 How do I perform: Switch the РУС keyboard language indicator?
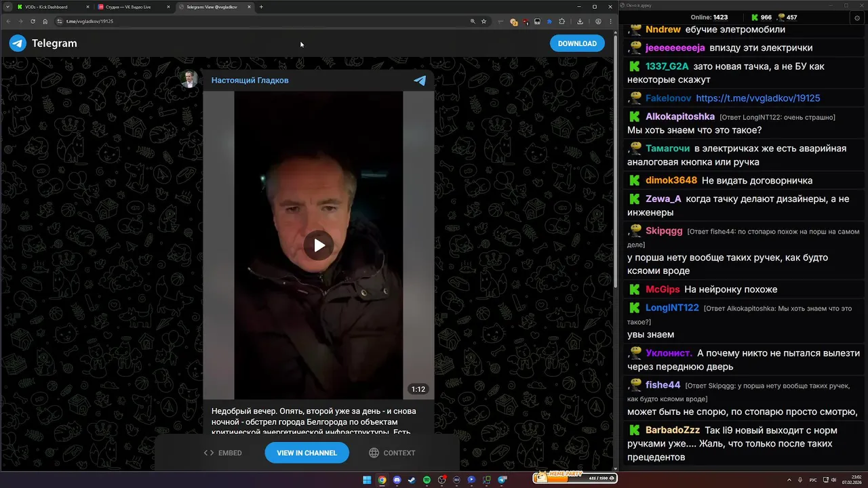coord(813,480)
